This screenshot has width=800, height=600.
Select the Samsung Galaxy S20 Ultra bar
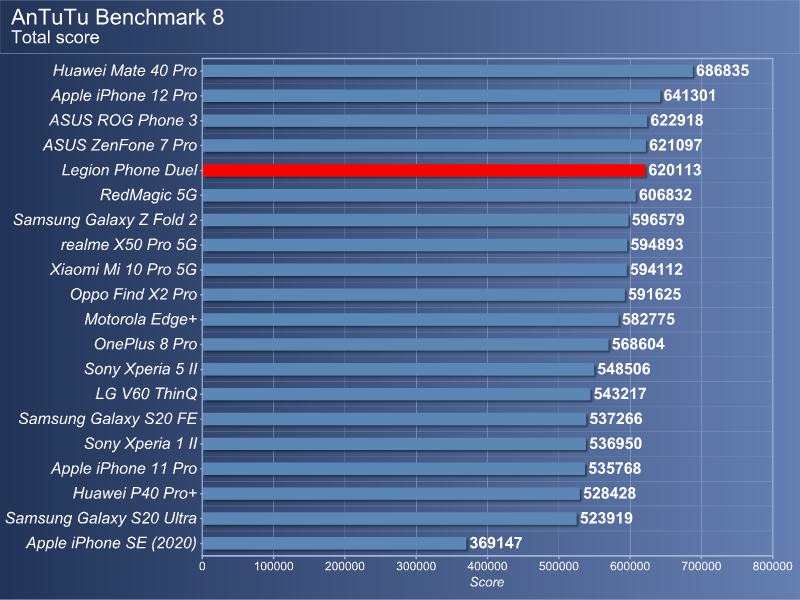point(390,519)
